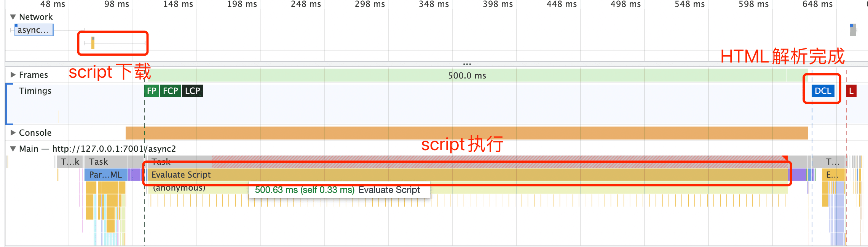Select the async... network request bar
This screenshot has width=868, height=247.
click(34, 30)
